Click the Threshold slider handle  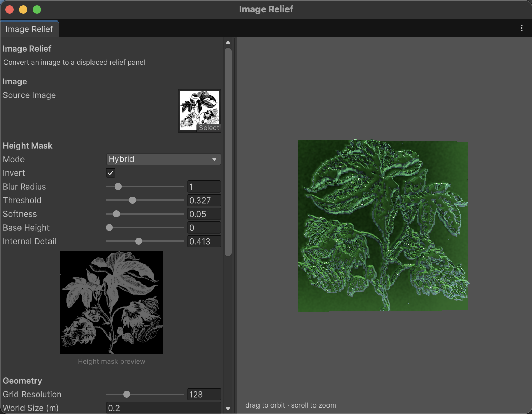[x=132, y=200]
